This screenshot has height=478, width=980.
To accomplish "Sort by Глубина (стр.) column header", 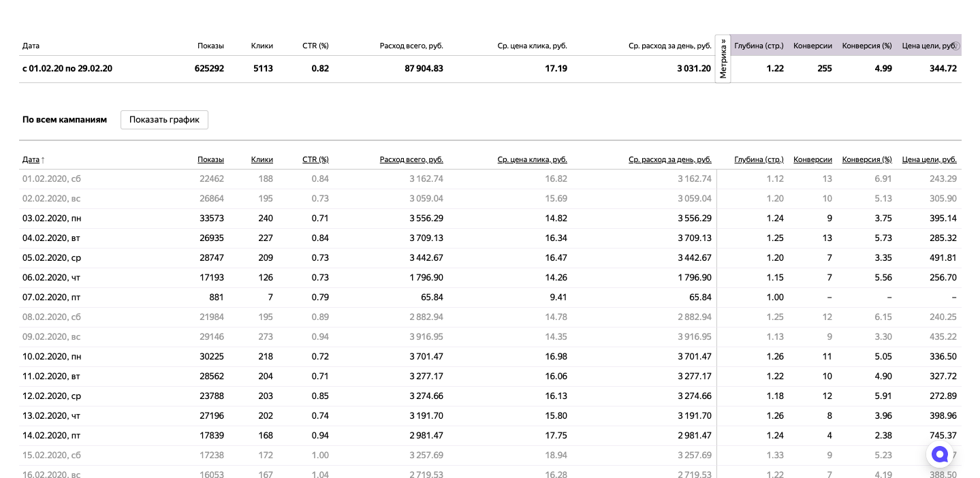I will point(759,159).
